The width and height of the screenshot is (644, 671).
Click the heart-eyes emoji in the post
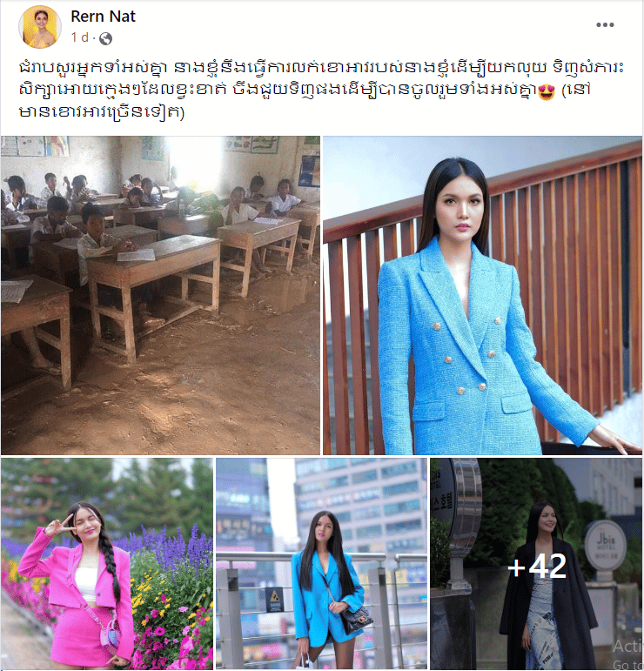point(546,92)
